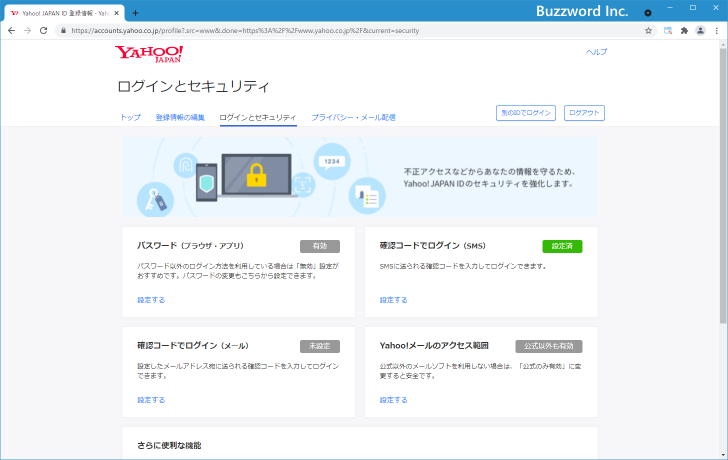Screen dimensions: 728x460
Task: Click the ログアウト button
Action: pos(584,113)
